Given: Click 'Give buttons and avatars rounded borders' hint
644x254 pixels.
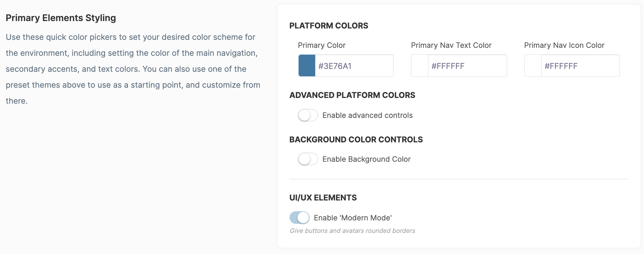Looking at the screenshot, I should tap(352, 231).
